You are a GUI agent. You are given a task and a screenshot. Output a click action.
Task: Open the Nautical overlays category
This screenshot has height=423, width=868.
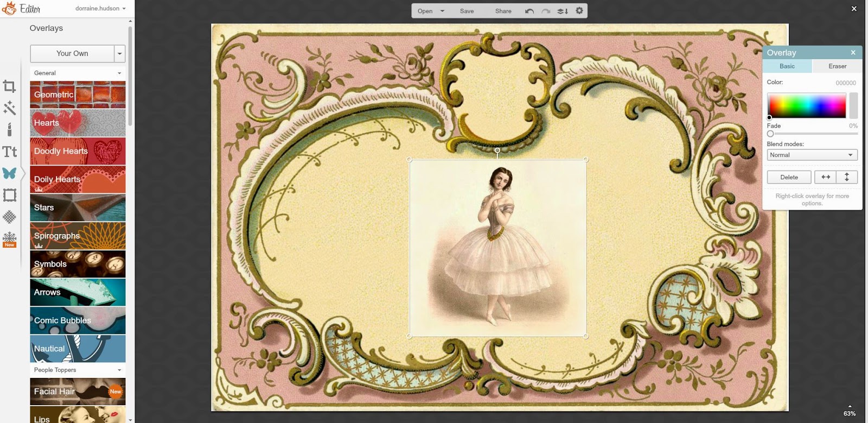click(78, 349)
